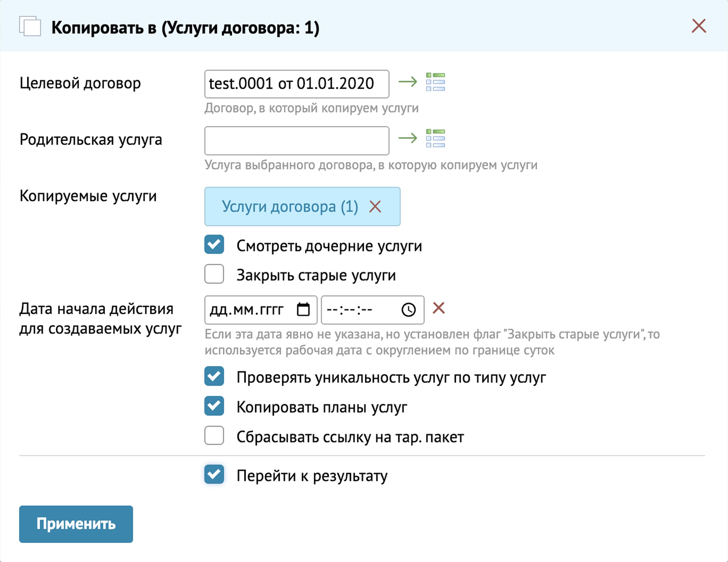Enable 'Закрыть старые услуги' checkbox

click(214, 274)
